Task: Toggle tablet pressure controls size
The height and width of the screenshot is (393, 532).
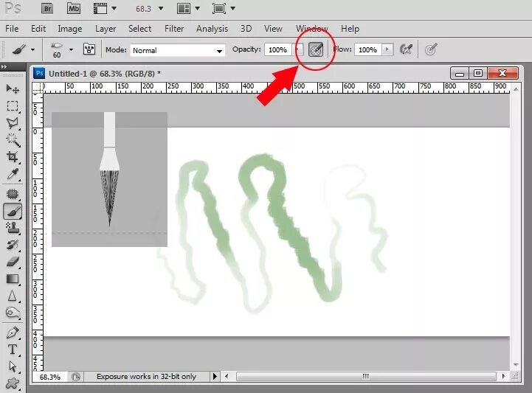Action: [431, 49]
